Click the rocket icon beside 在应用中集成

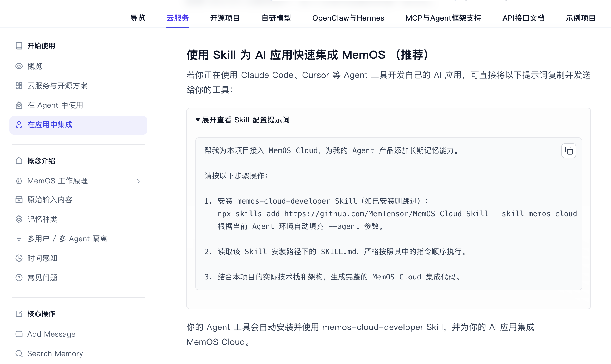pos(19,125)
